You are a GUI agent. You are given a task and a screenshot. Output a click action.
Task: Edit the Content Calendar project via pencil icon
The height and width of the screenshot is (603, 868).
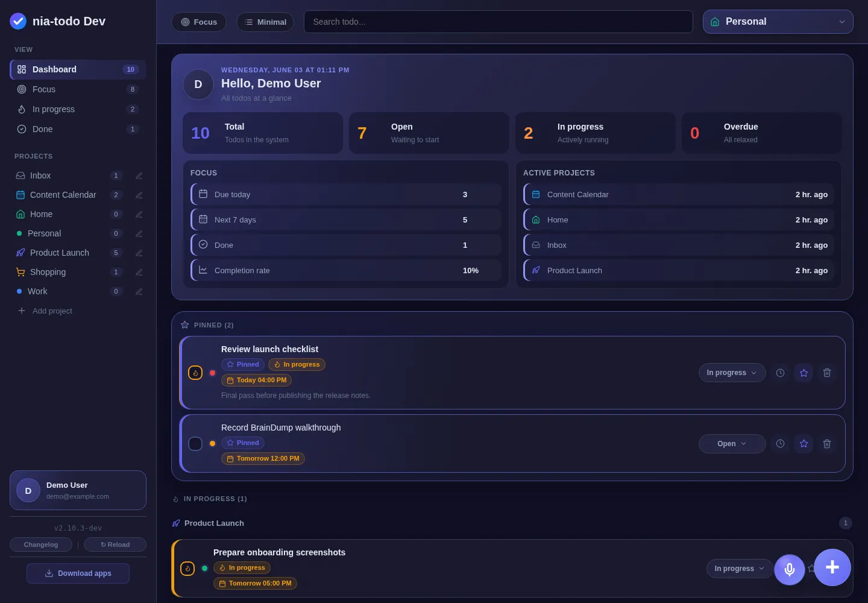pyautogui.click(x=139, y=195)
